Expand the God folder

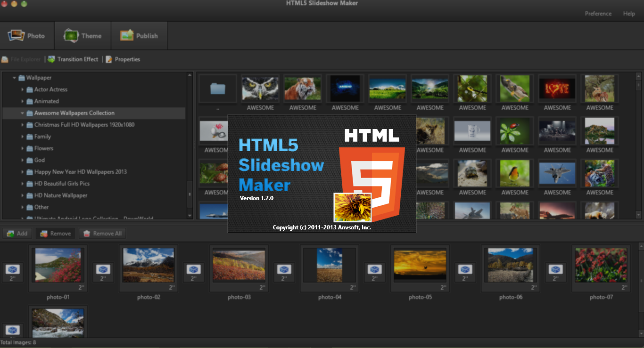(x=23, y=160)
